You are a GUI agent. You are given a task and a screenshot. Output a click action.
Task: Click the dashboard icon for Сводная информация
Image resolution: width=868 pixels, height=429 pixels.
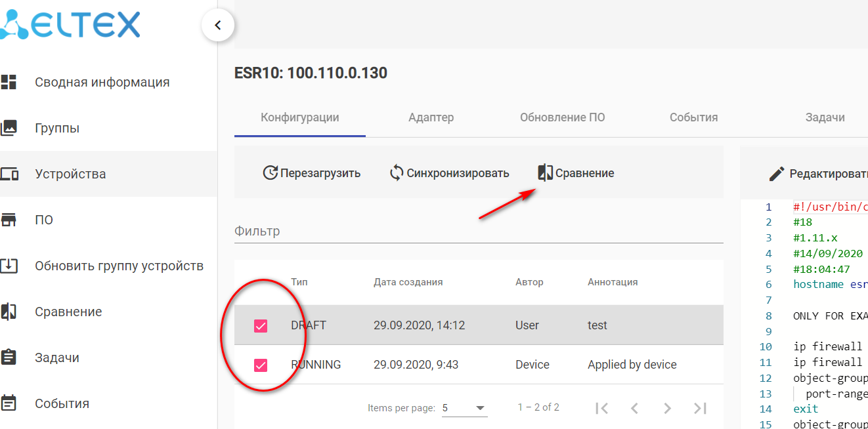pos(9,82)
